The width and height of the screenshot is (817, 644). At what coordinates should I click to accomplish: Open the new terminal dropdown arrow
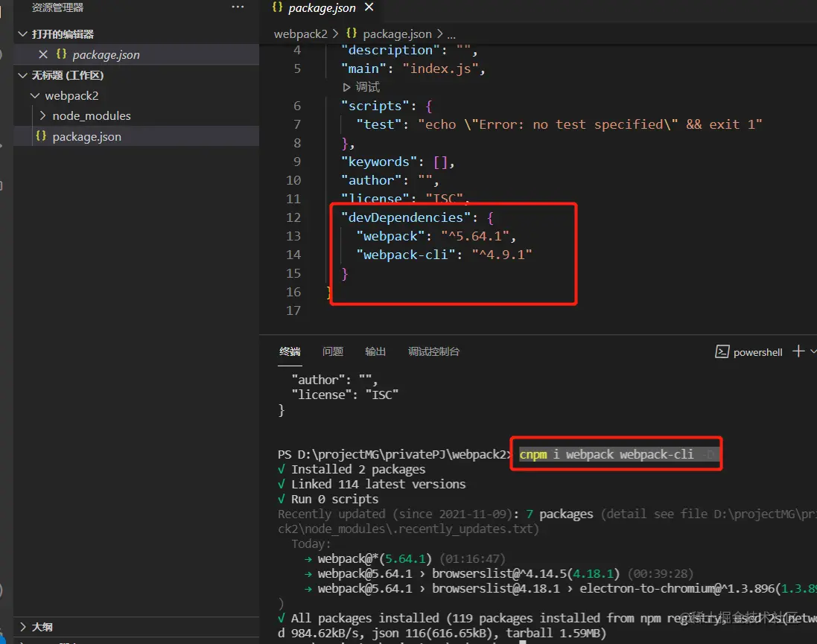point(813,351)
